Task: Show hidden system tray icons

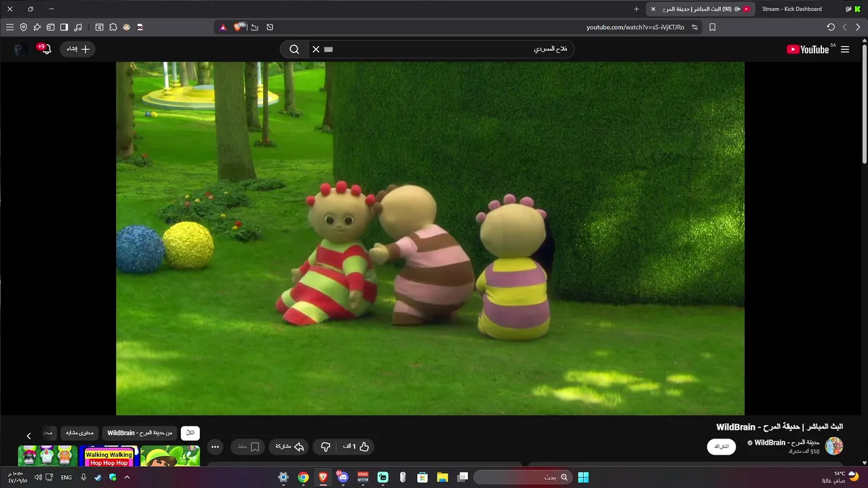Action: coord(126,477)
